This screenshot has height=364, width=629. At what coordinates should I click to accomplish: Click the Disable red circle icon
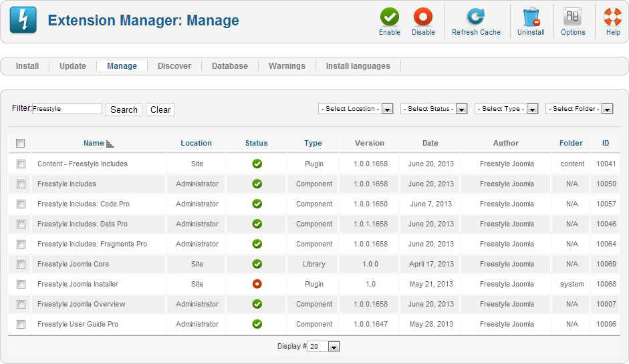coord(423,17)
